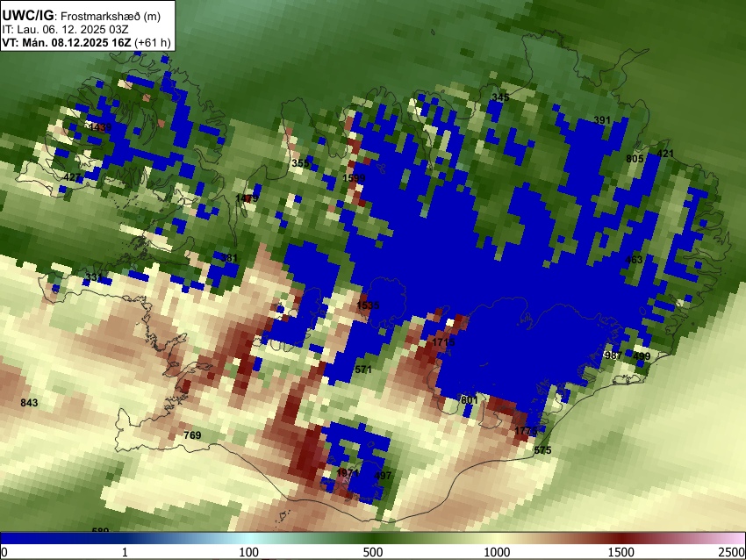Click the 801 value on the map

click(x=470, y=400)
